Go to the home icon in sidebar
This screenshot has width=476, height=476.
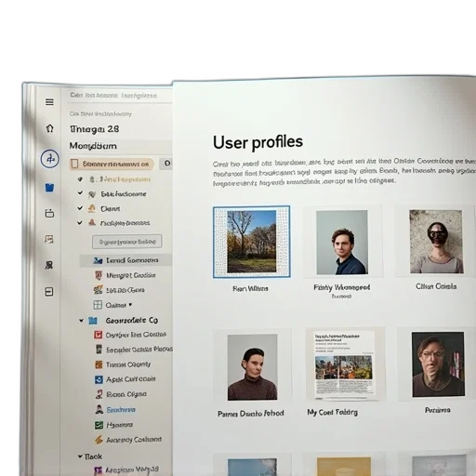(49, 128)
